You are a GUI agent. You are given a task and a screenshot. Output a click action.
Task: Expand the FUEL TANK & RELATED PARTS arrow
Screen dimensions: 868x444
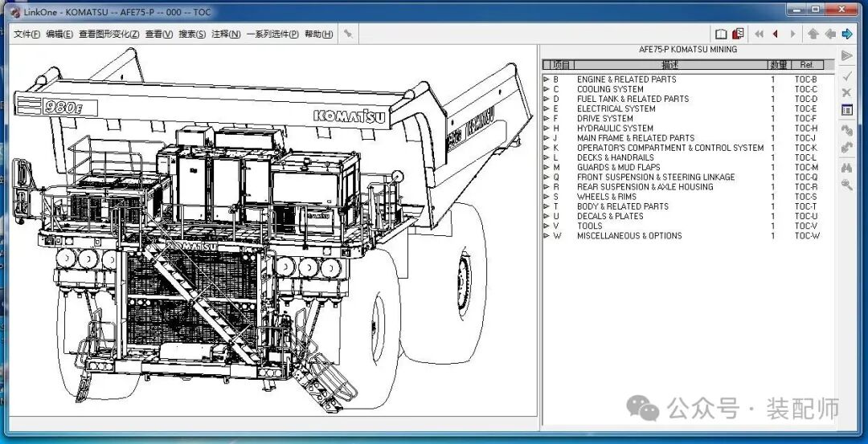coord(547,99)
